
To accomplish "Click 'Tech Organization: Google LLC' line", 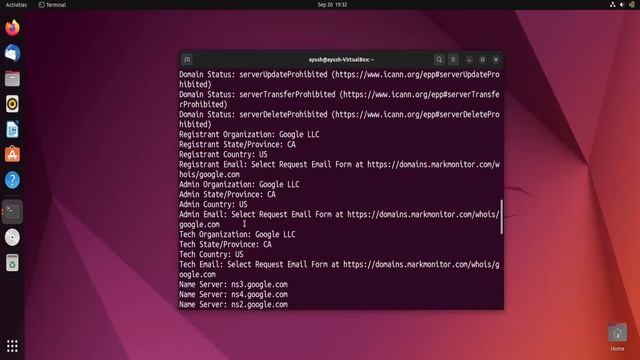I will 237,234.
